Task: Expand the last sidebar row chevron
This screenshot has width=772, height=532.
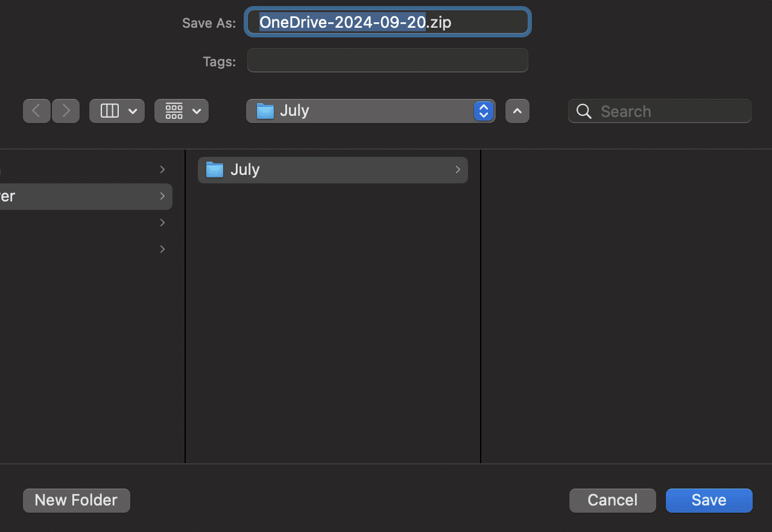Action: 162,249
